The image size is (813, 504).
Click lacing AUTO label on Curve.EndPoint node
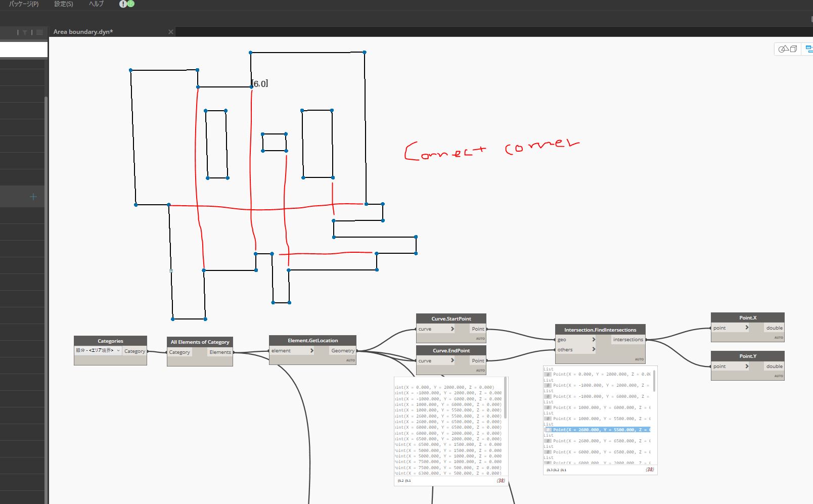coord(480,371)
